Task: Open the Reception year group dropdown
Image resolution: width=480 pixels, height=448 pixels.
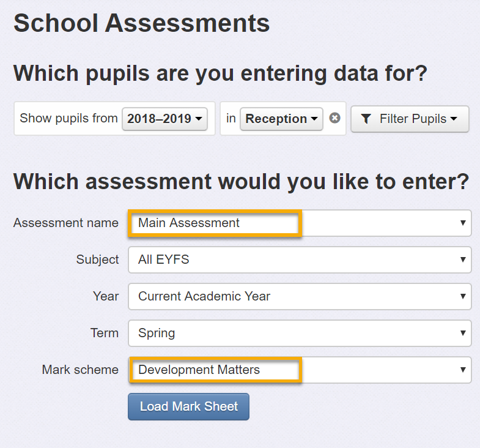Action: [281, 119]
